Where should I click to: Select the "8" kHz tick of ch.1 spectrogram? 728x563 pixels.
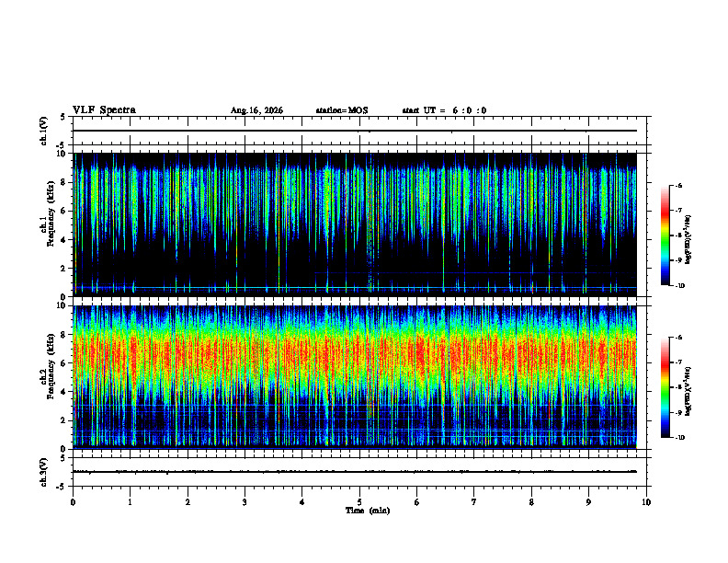coord(63,182)
